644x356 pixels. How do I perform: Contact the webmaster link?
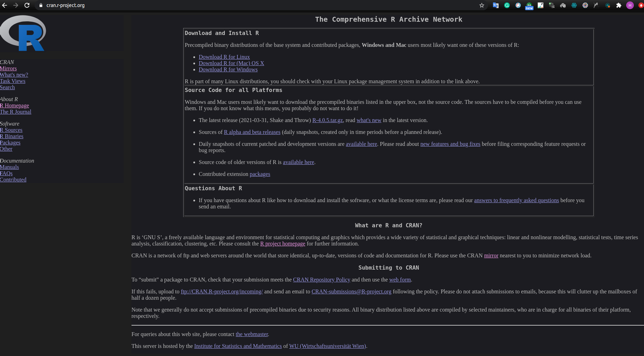pyautogui.click(x=252, y=335)
